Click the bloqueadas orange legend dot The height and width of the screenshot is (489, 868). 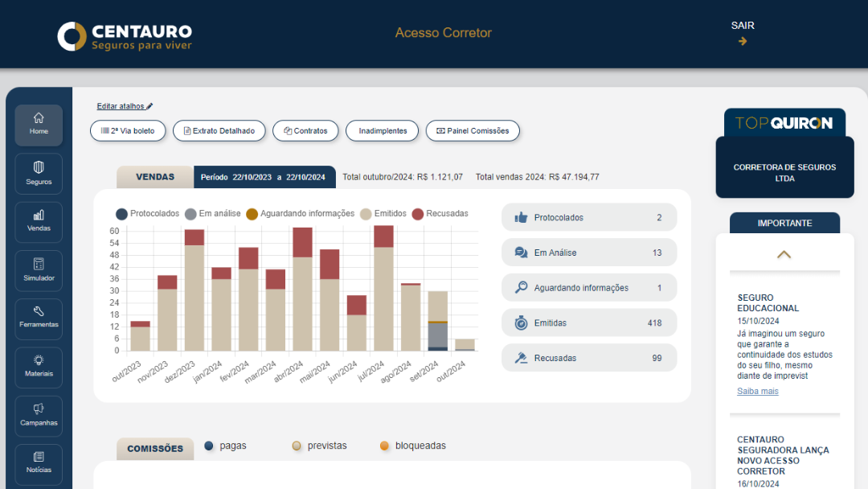(x=384, y=446)
